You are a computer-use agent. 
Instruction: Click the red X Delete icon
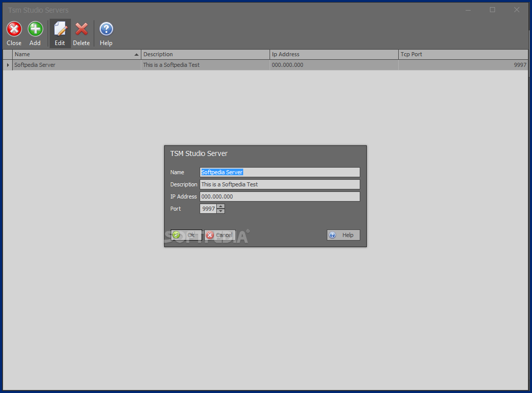pyautogui.click(x=82, y=29)
